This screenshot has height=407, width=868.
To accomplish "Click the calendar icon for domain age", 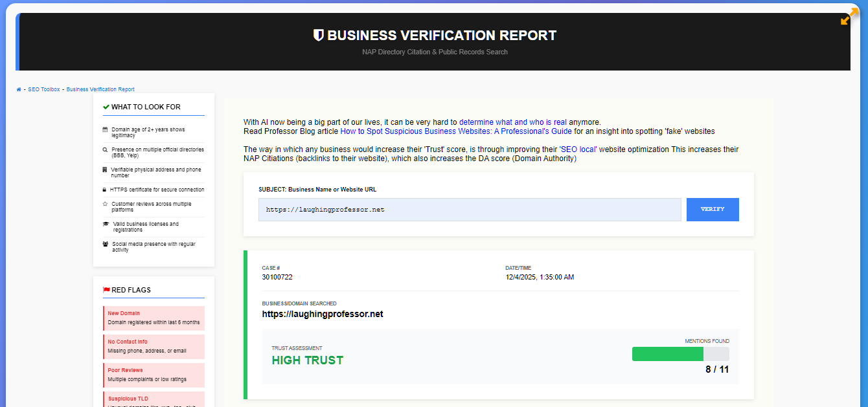I will tap(105, 129).
